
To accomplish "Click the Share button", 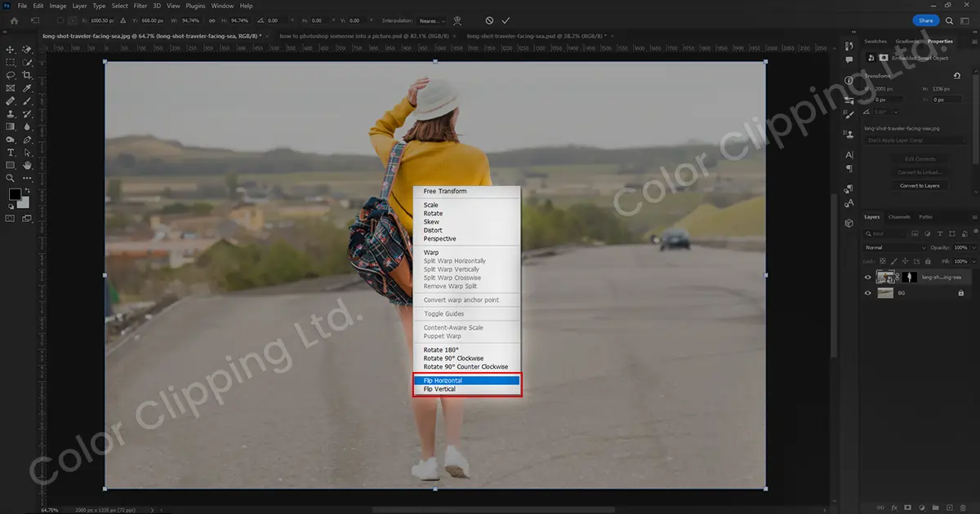I will (x=925, y=20).
